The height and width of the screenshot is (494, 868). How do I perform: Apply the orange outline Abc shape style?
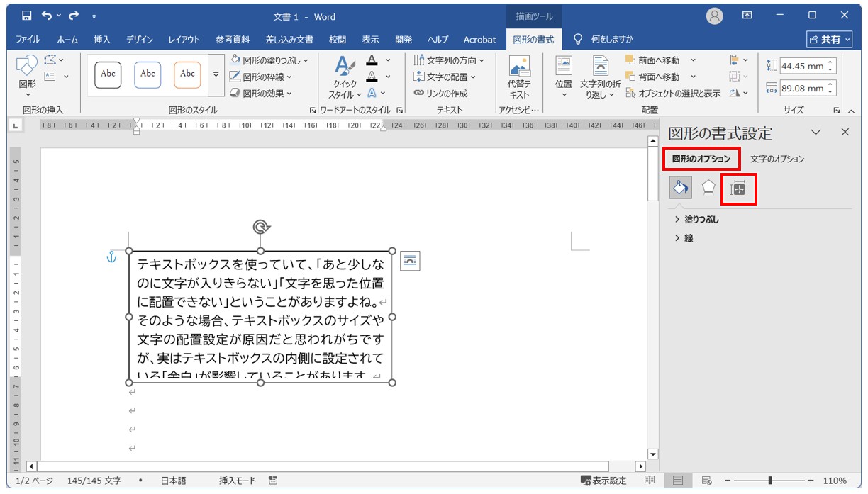pyautogui.click(x=187, y=74)
